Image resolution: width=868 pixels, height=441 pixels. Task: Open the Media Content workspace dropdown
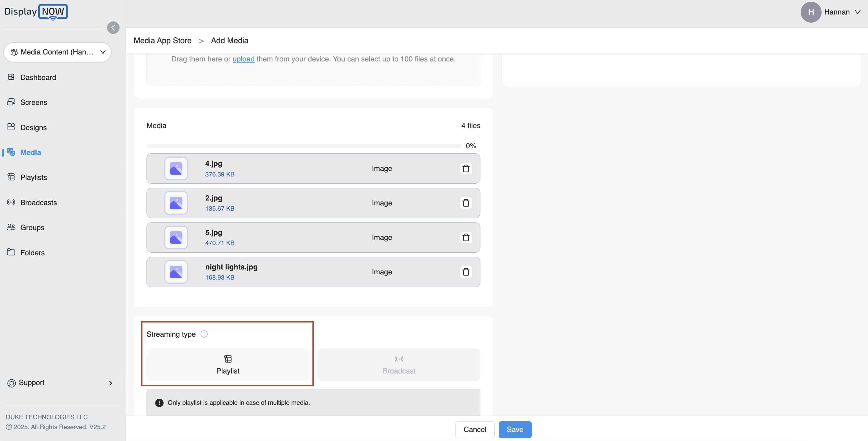click(57, 52)
